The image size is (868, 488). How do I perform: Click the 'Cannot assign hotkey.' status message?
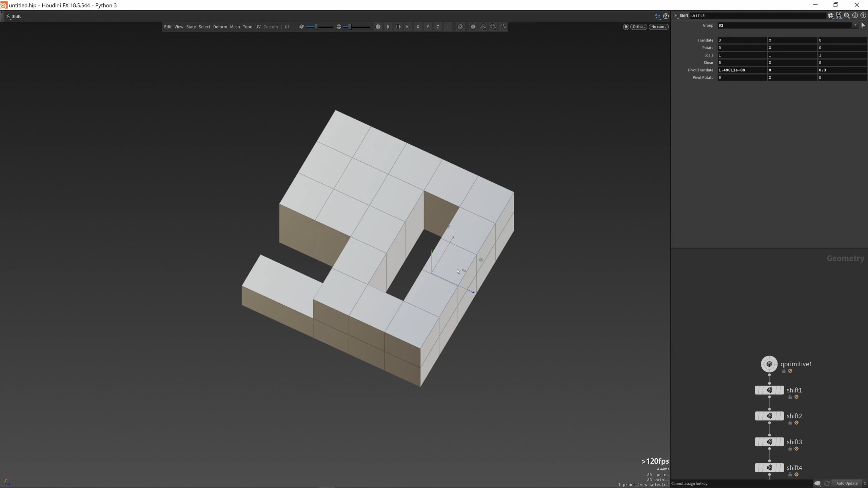[690, 484]
